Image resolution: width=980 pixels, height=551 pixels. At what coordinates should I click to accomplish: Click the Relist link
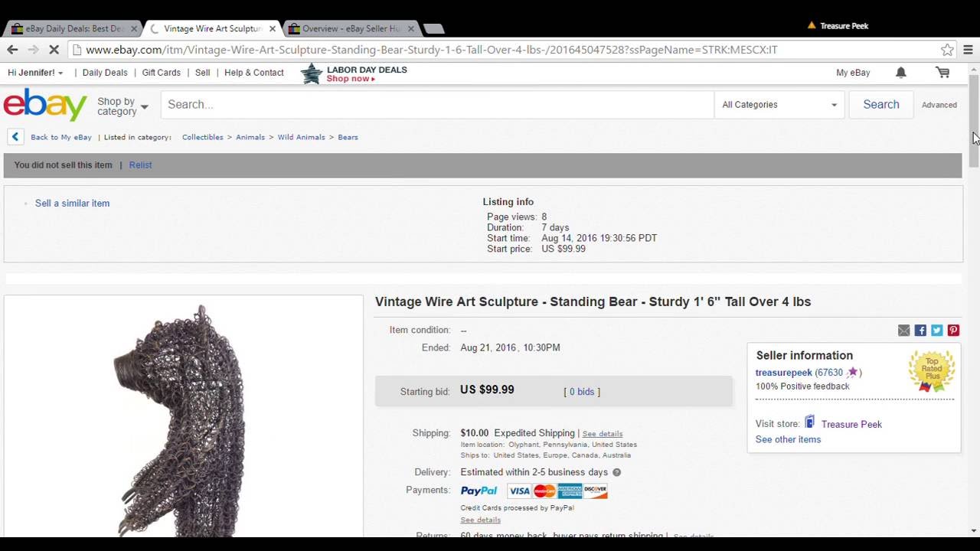(x=140, y=165)
